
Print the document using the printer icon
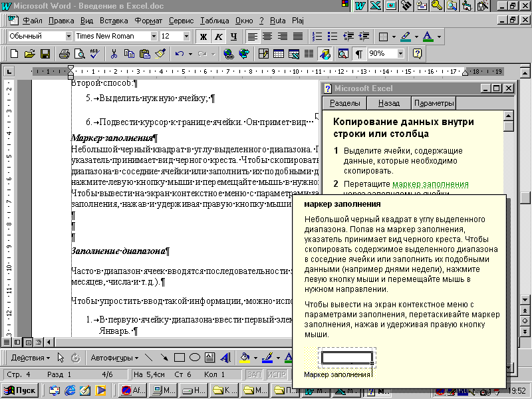point(64,54)
